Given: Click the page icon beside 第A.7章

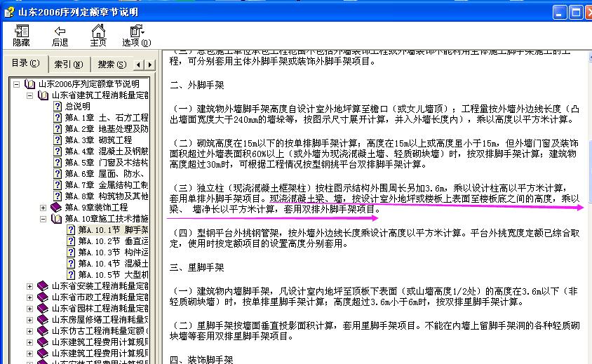Looking at the screenshot, I should [58, 185].
